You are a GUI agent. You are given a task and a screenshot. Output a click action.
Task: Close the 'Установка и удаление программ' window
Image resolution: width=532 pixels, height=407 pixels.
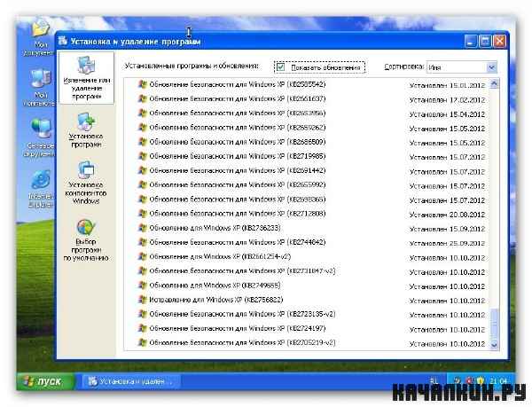click(x=500, y=42)
